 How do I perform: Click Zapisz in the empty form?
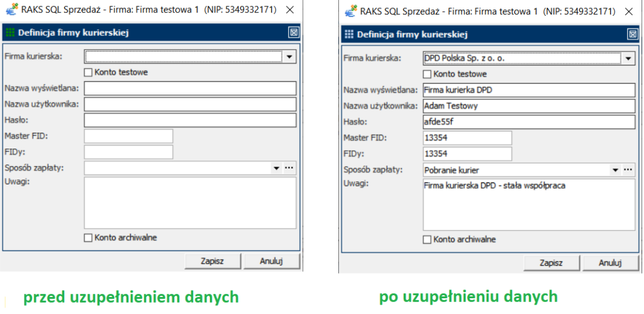point(213,261)
